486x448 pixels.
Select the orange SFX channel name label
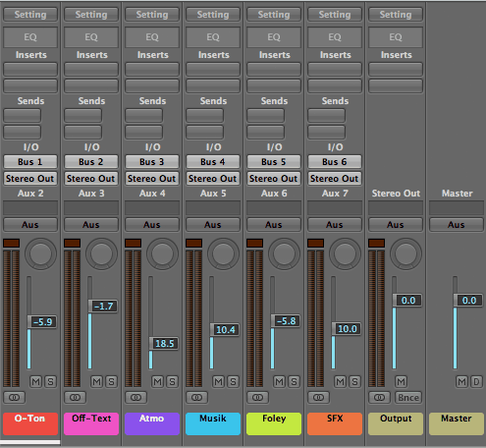tap(335, 423)
